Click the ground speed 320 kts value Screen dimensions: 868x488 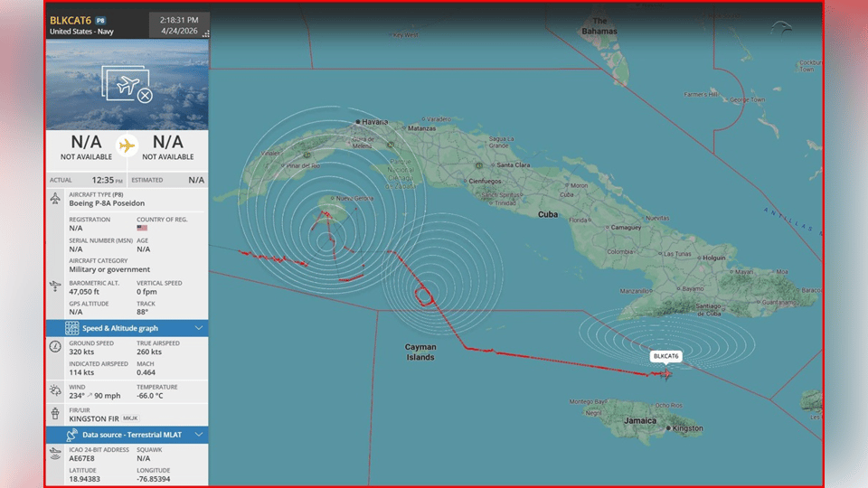[x=81, y=352]
